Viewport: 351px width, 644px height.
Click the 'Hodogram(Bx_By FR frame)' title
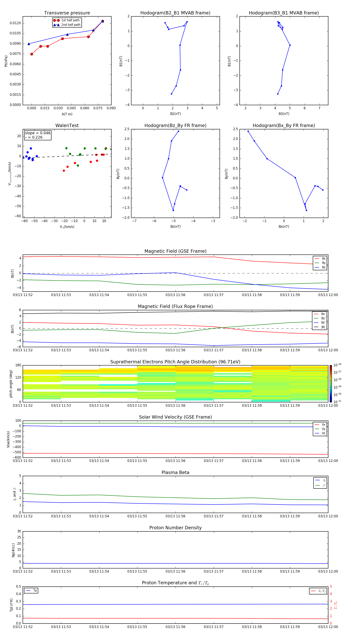click(x=284, y=125)
